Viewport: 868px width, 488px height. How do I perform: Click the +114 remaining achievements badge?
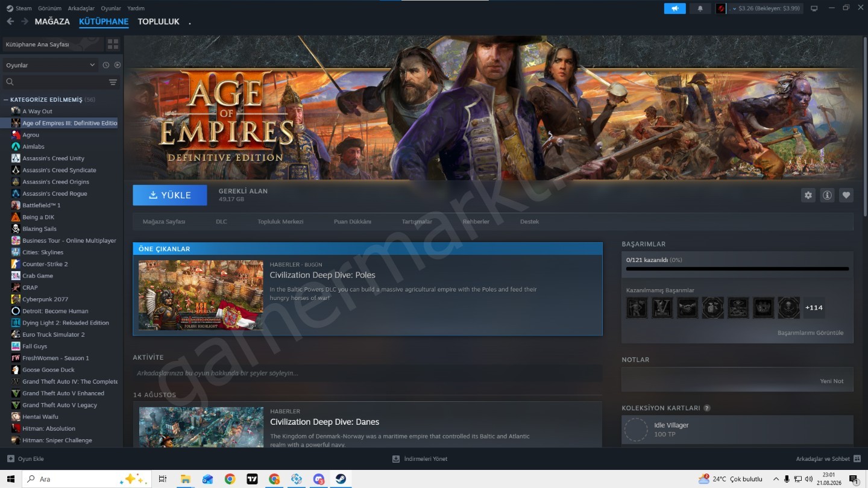click(x=814, y=308)
